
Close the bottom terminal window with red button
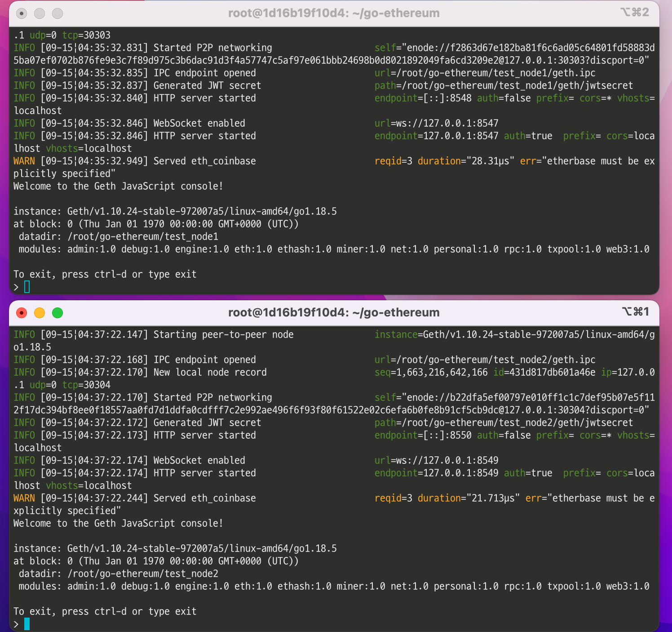tap(22, 313)
